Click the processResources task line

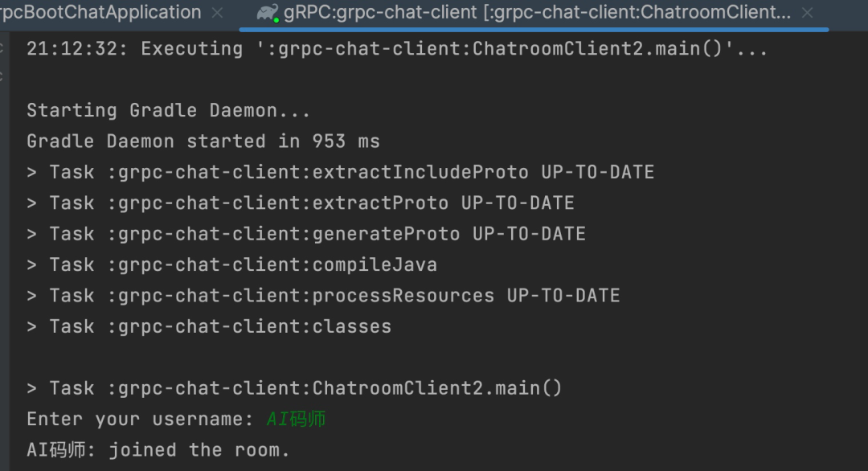click(x=323, y=296)
